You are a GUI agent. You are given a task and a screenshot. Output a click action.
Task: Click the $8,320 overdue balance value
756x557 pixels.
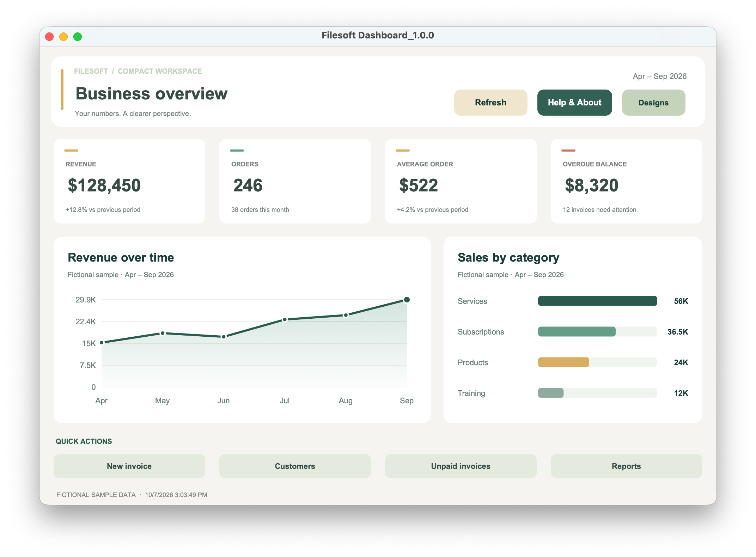[x=592, y=185]
